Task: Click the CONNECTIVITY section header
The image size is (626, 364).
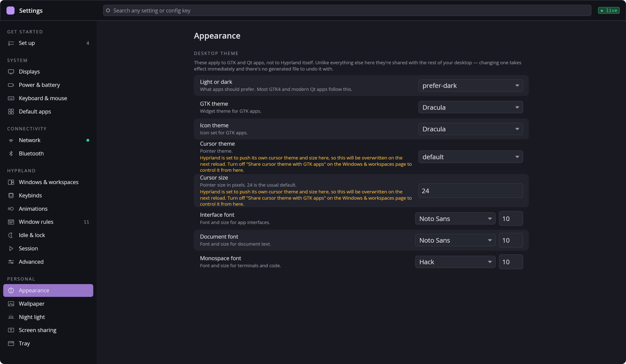Action: pos(27,129)
